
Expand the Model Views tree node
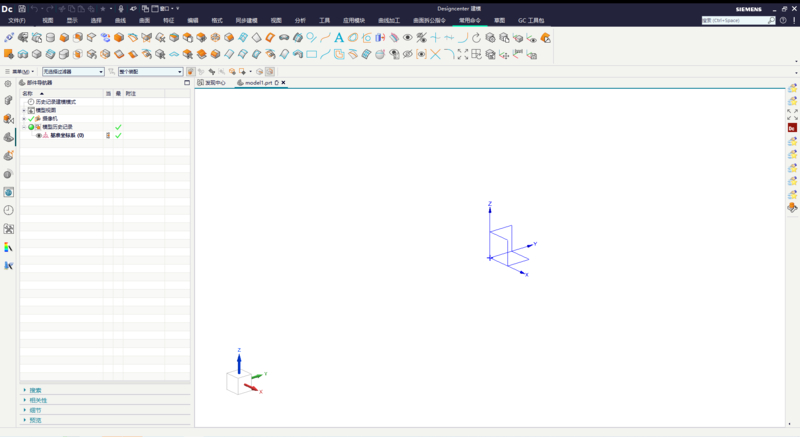coord(24,110)
